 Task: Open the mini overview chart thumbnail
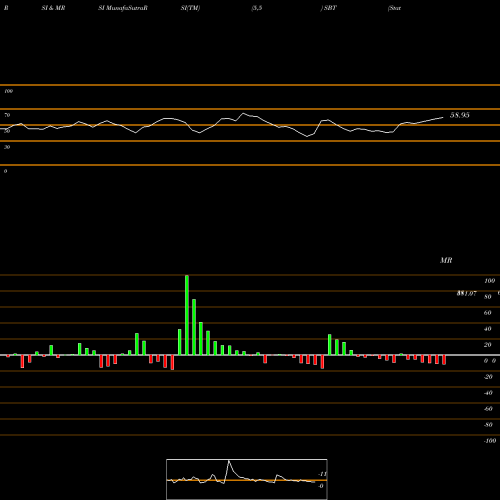point(247,479)
